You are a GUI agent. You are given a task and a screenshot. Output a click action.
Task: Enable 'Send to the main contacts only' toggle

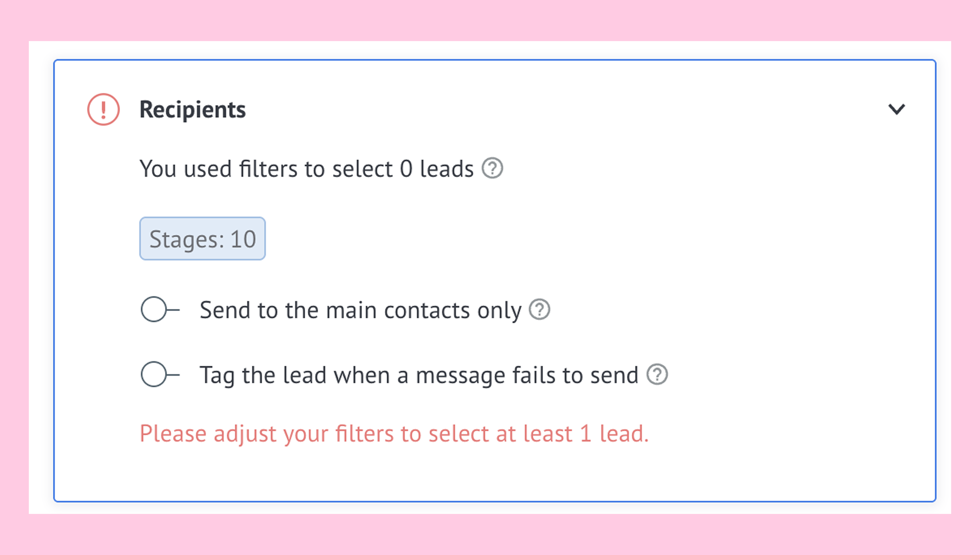pyautogui.click(x=160, y=310)
